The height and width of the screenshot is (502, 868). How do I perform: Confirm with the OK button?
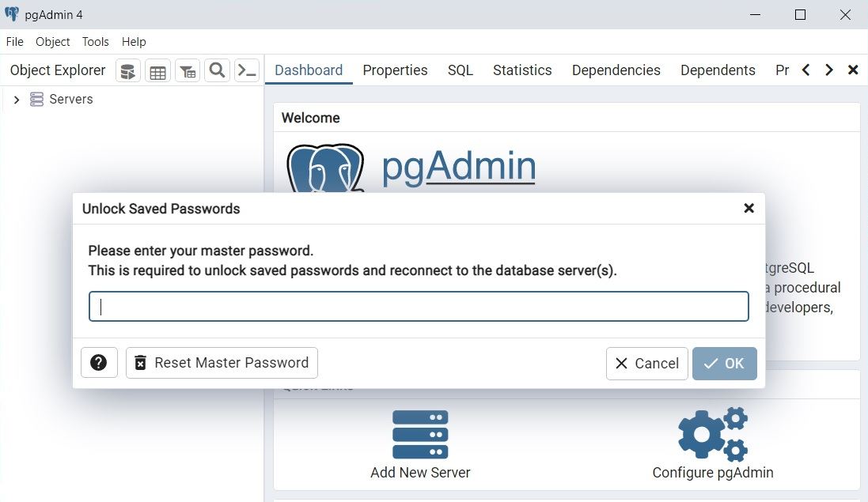(x=724, y=363)
